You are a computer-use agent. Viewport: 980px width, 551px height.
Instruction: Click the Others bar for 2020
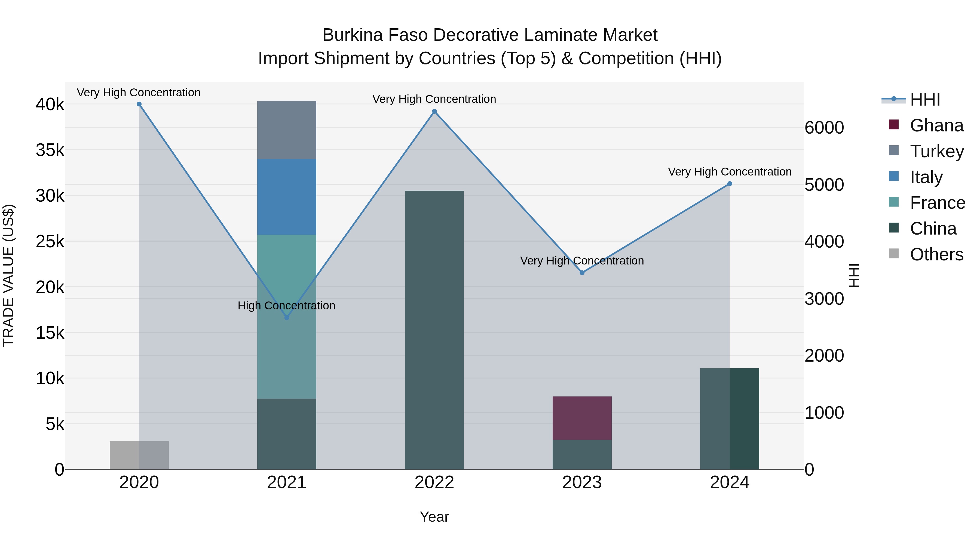click(139, 455)
